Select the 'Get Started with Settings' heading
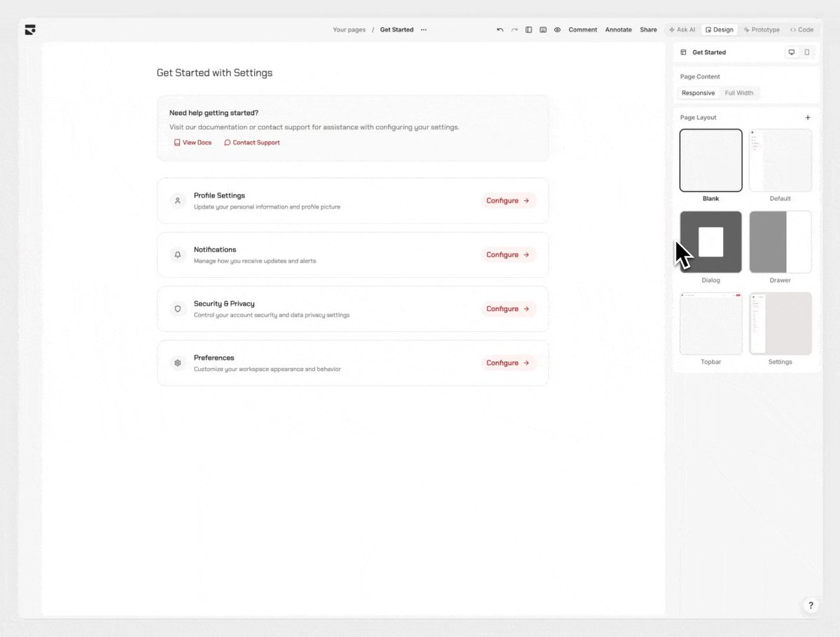This screenshot has width=840, height=637. point(214,73)
